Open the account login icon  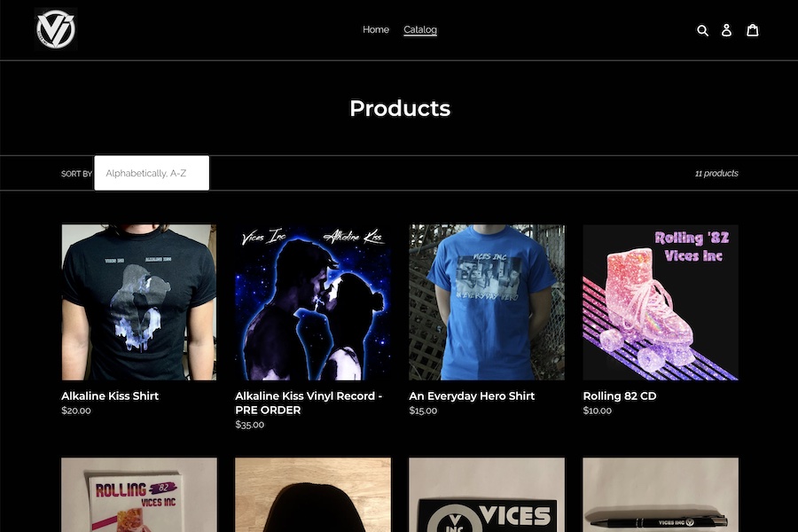coord(727,29)
